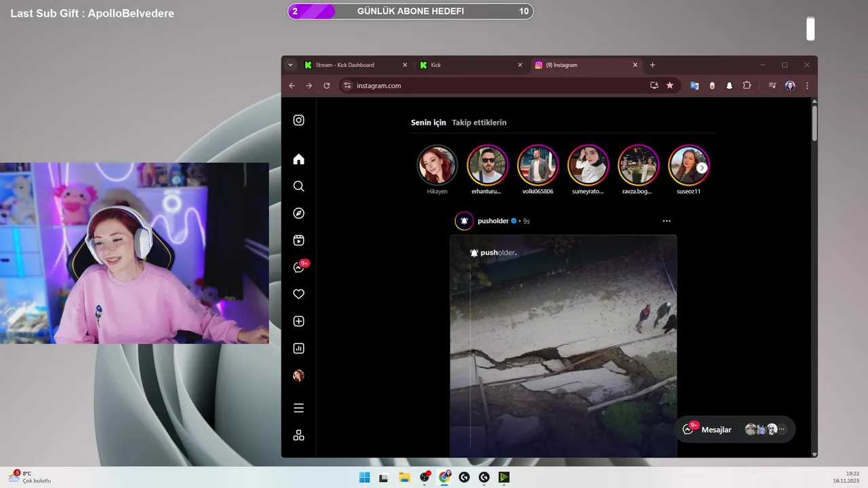The height and width of the screenshot is (488, 868).
Task: Open the hamburger More menu in the sidebar
Action: click(x=298, y=408)
